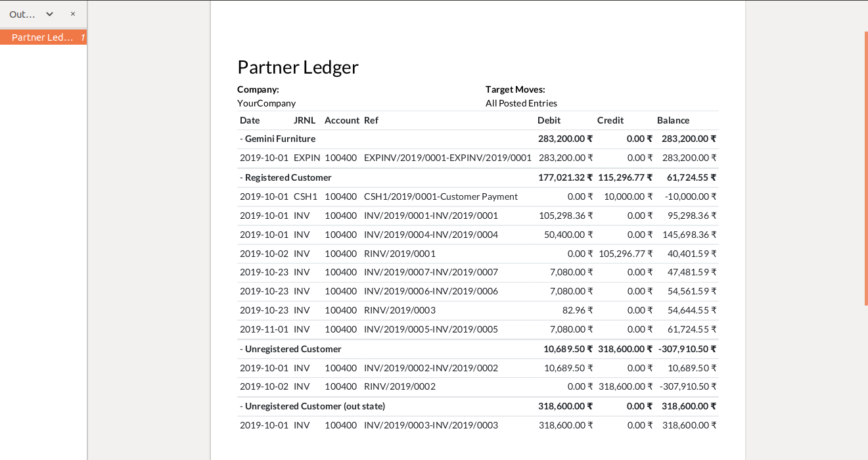
Task: Click the EXPINV/2019/0001 reference entry
Action: (447, 158)
